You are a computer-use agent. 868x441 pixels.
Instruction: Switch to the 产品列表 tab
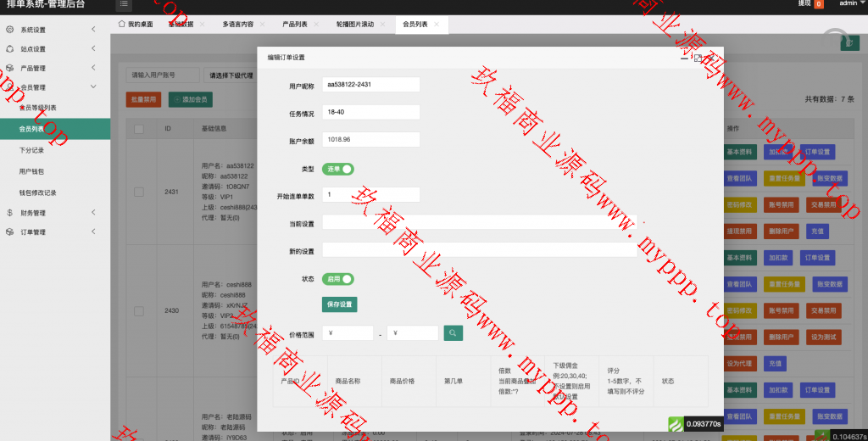(295, 25)
